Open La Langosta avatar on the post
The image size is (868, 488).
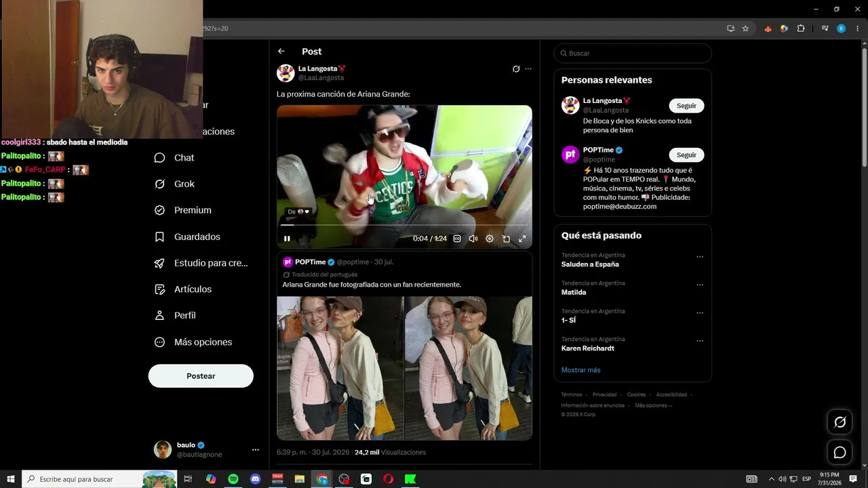click(285, 73)
